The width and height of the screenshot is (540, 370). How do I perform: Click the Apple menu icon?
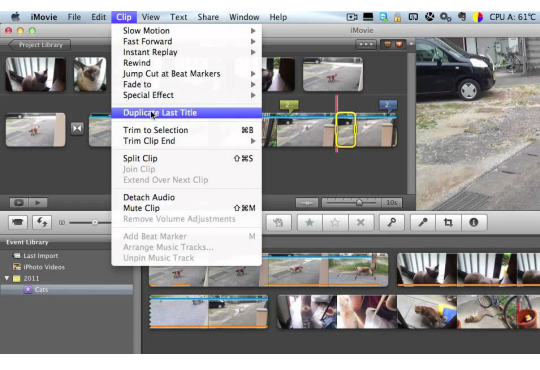click(x=15, y=17)
